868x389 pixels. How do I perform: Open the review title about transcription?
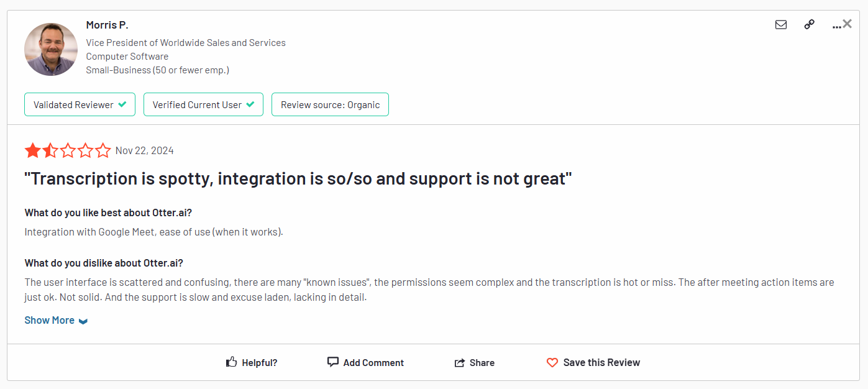click(298, 179)
